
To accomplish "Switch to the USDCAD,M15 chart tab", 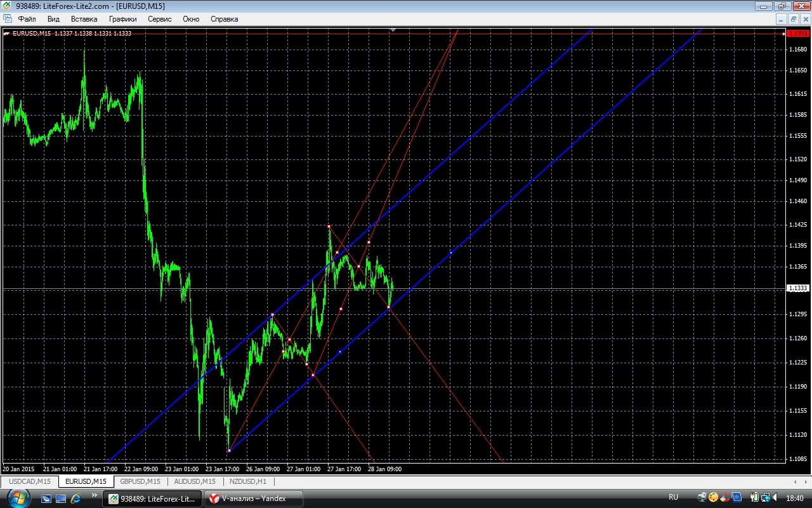I will [30, 481].
